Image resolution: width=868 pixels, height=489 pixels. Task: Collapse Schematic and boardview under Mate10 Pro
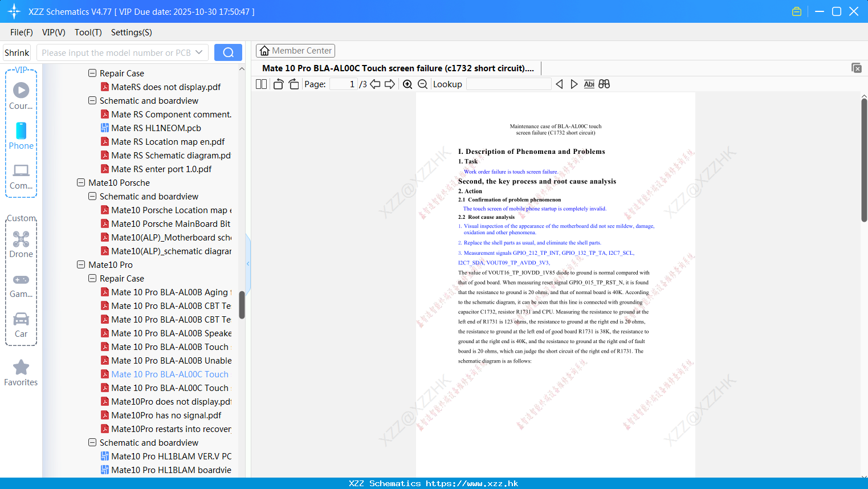pyautogui.click(x=92, y=442)
